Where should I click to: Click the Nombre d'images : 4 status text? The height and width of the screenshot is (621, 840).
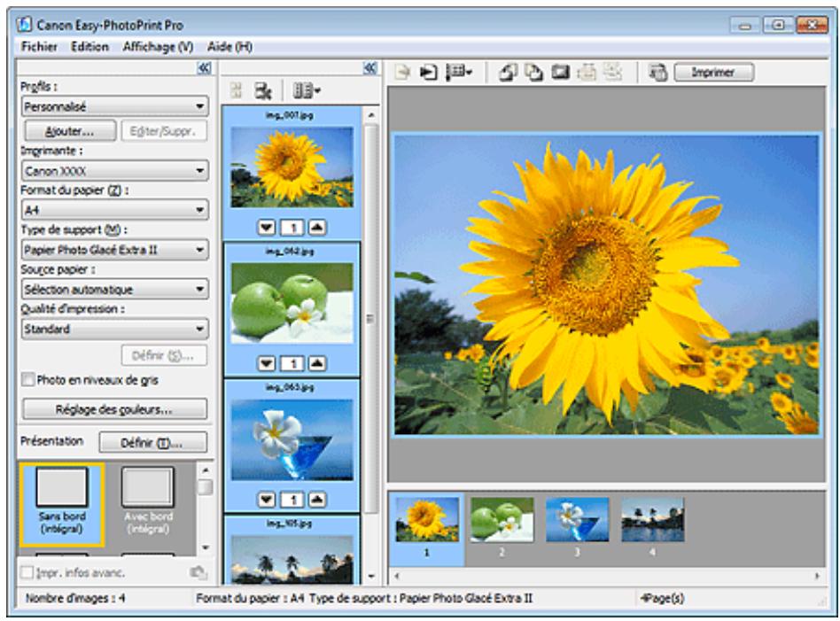coord(75,599)
